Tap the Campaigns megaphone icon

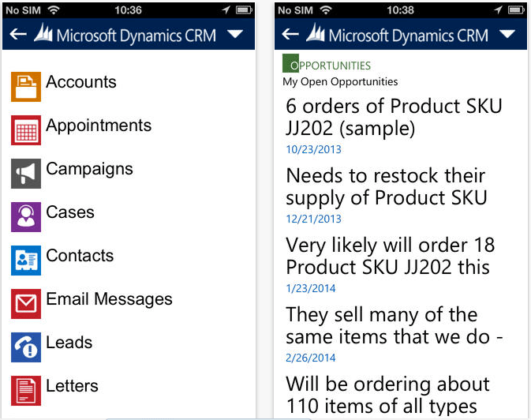(x=26, y=173)
